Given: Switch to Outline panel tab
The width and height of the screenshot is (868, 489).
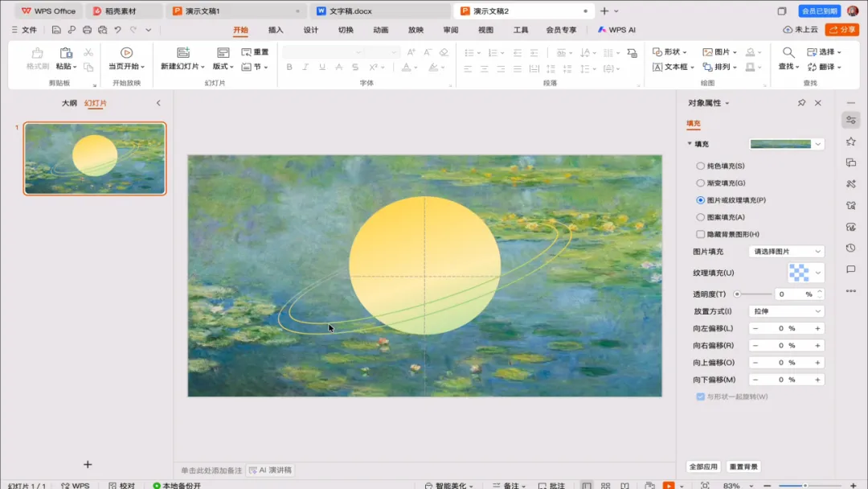Looking at the screenshot, I should (69, 103).
